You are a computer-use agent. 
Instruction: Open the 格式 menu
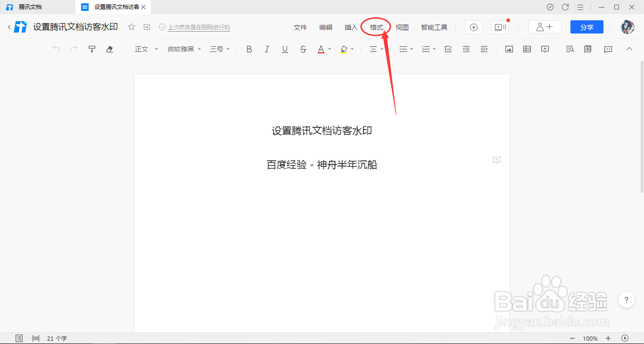point(377,27)
